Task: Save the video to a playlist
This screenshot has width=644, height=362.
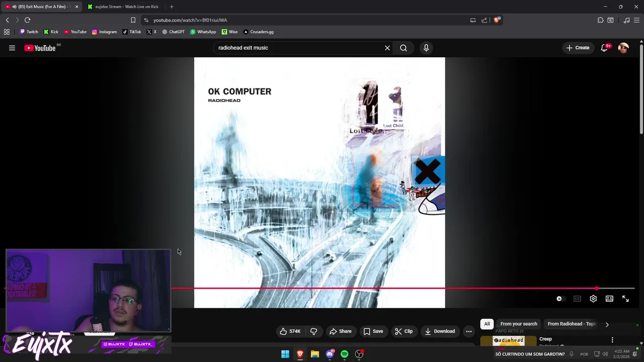Action: [373, 331]
